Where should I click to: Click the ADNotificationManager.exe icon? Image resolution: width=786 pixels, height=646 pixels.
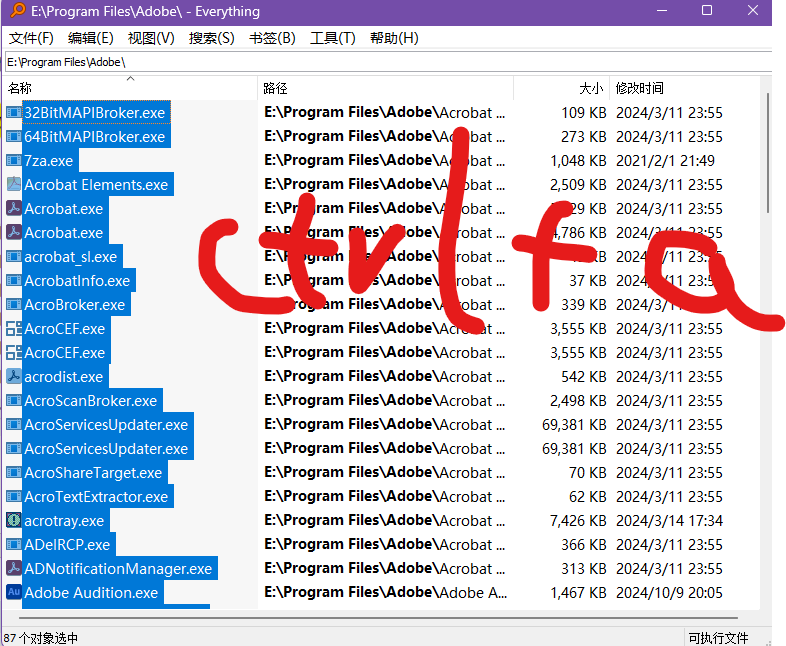pos(14,568)
